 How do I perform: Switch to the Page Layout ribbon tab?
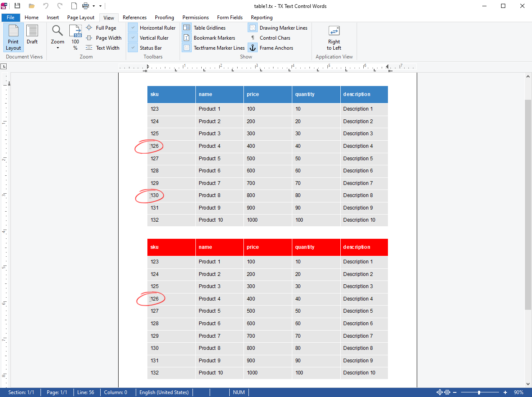[81, 18]
